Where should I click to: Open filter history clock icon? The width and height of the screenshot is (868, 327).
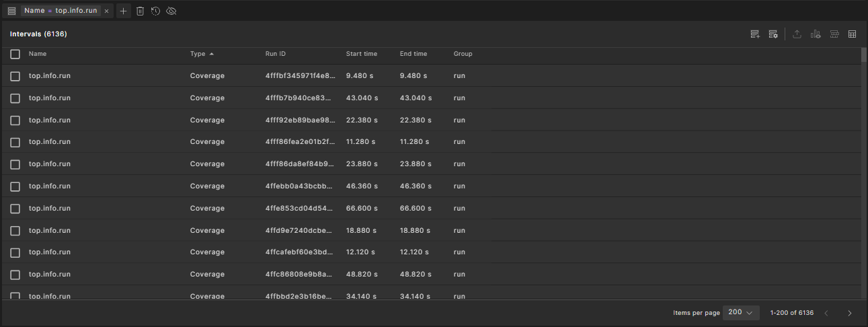tap(155, 11)
